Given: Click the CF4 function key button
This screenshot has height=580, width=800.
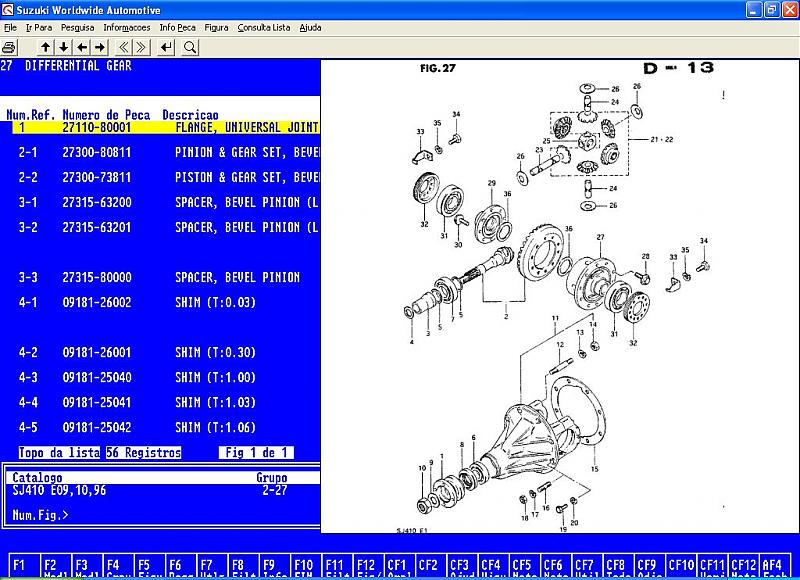Looking at the screenshot, I should pyautogui.click(x=493, y=566).
